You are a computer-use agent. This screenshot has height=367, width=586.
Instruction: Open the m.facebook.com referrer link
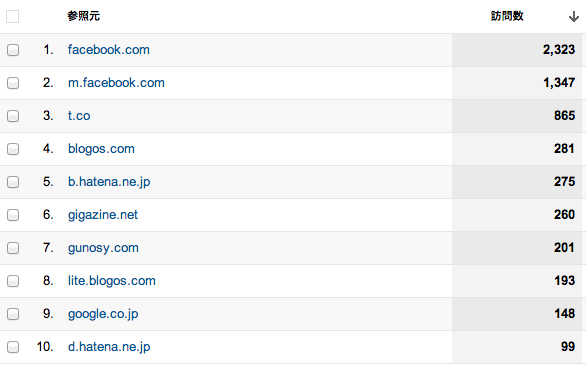coord(116,83)
